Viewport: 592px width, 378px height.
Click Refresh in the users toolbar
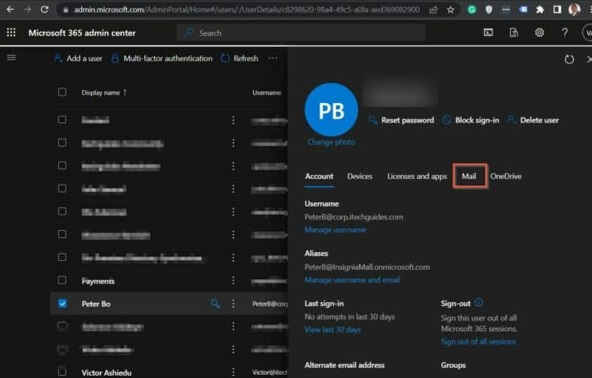pos(240,58)
